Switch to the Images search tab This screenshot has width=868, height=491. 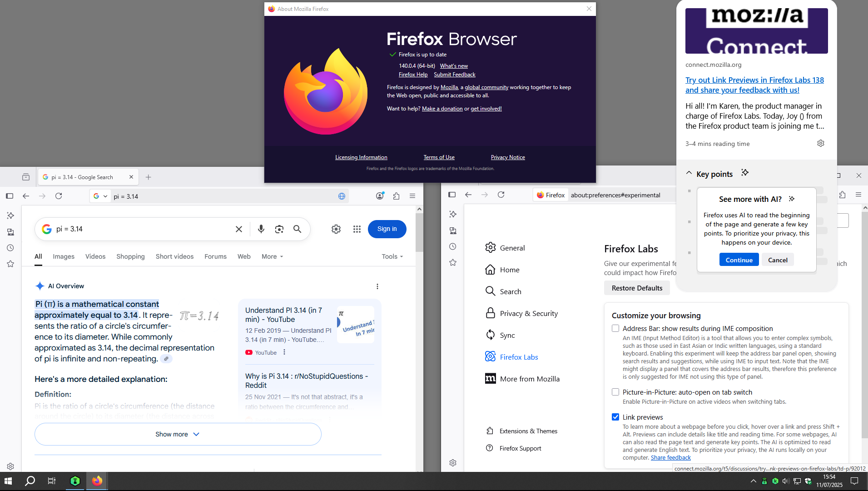[x=64, y=256]
